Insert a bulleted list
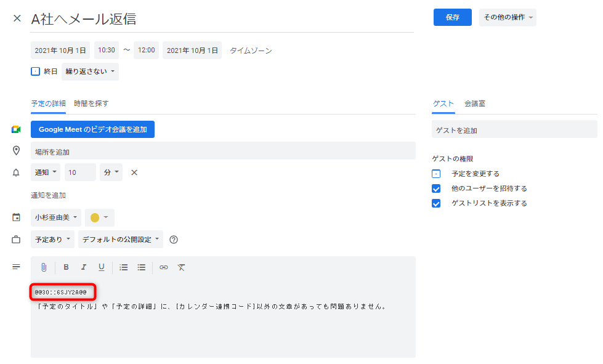This screenshot has width=603, height=364. (142, 267)
